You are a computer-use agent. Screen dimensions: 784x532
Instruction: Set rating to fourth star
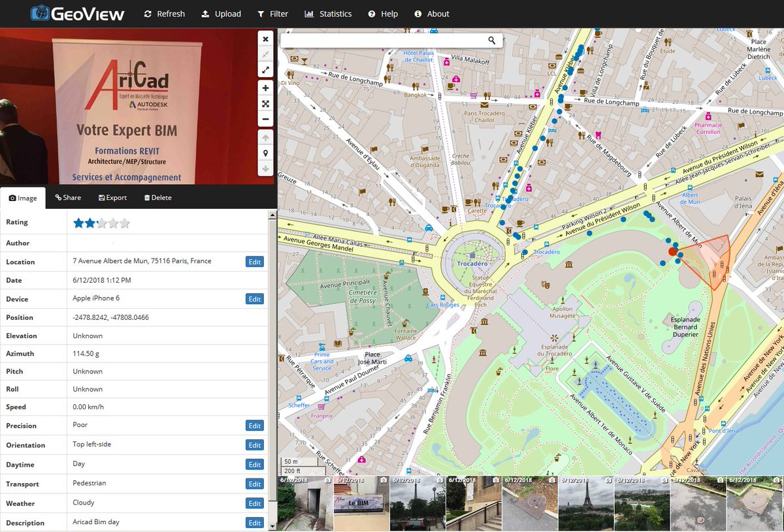(x=113, y=223)
